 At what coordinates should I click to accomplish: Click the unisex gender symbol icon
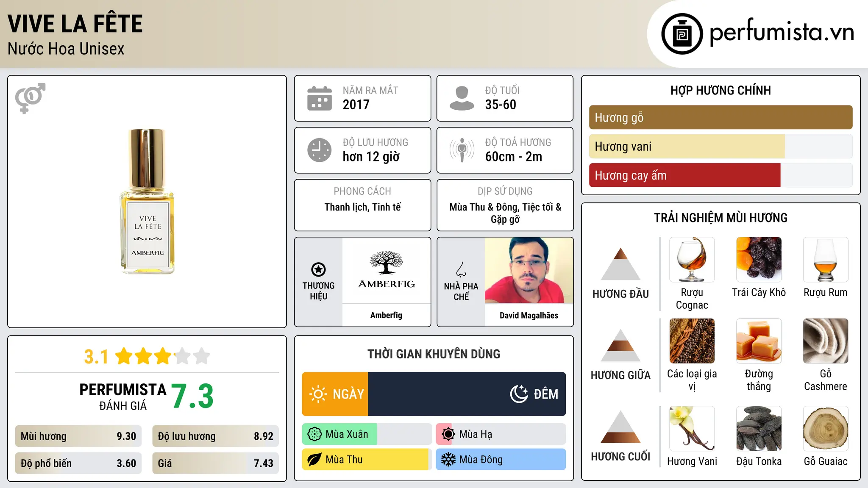(30, 98)
